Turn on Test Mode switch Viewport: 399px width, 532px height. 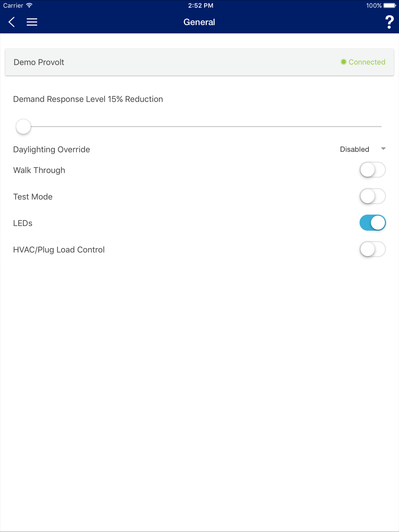coord(373,196)
